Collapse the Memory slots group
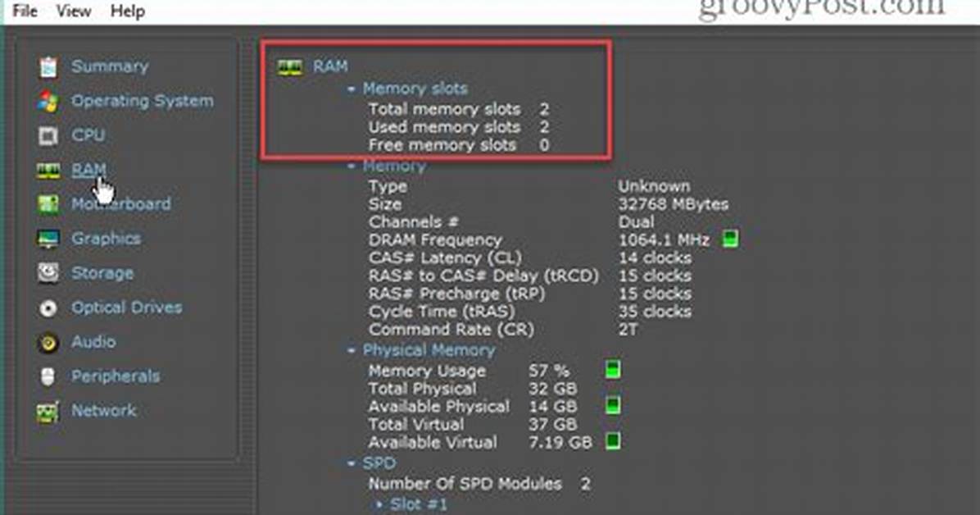Viewport: 980px width, 515px height. [x=352, y=89]
